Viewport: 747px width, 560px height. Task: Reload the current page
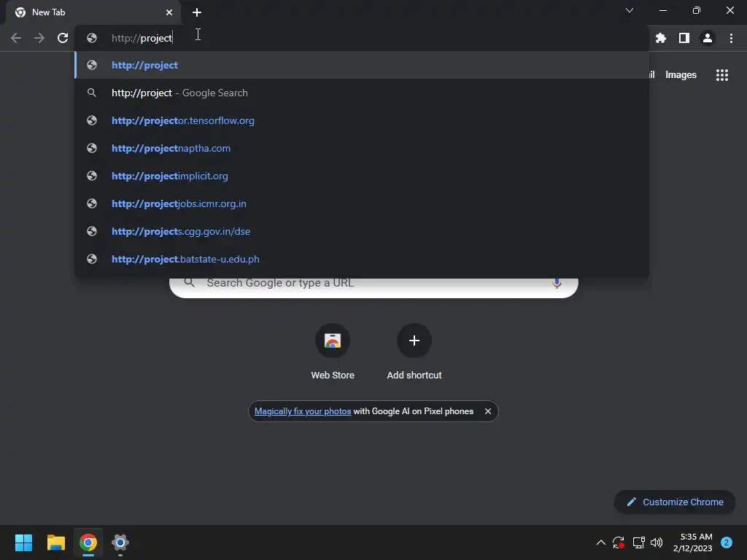point(63,38)
